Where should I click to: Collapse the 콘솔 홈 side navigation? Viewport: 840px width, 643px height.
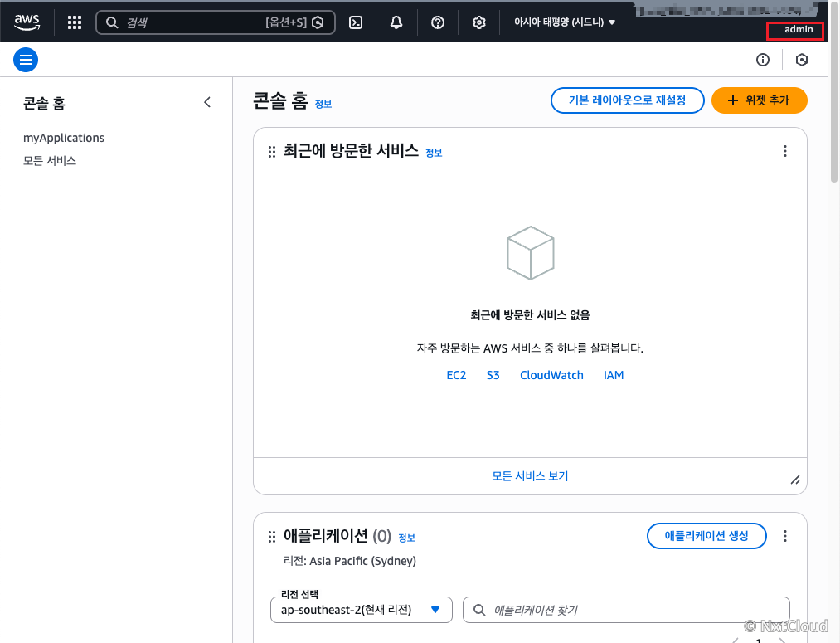point(208,102)
